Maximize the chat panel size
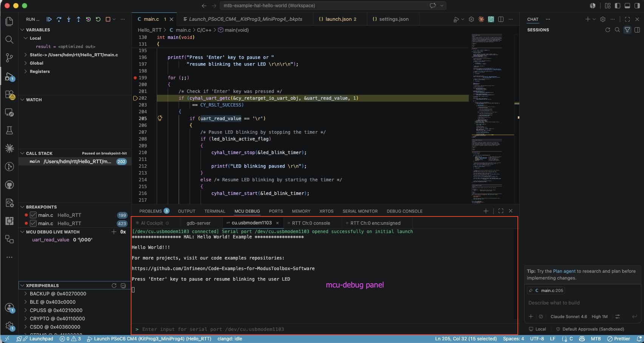 pyautogui.click(x=627, y=19)
